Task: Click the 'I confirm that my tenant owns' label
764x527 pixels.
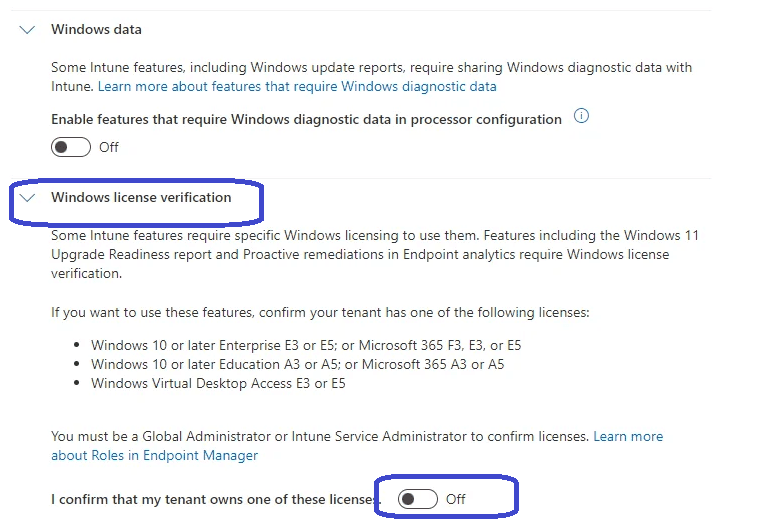Action: [x=214, y=499]
